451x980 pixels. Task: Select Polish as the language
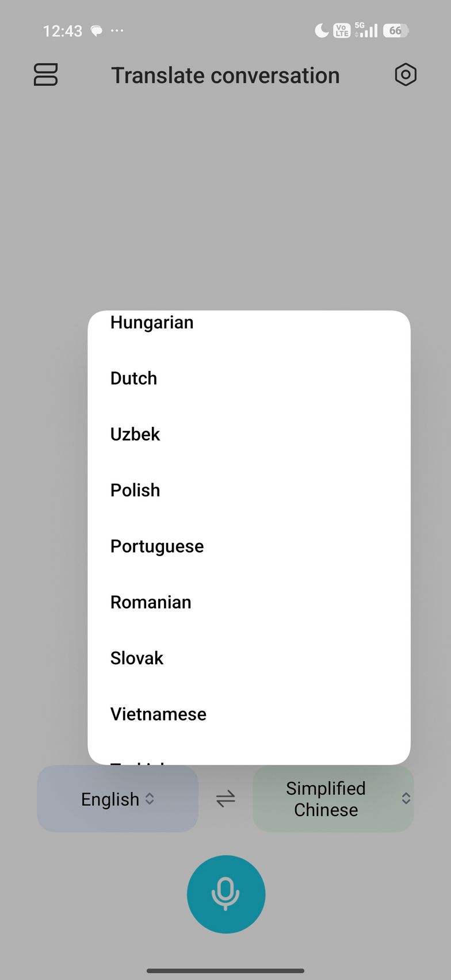click(x=135, y=490)
